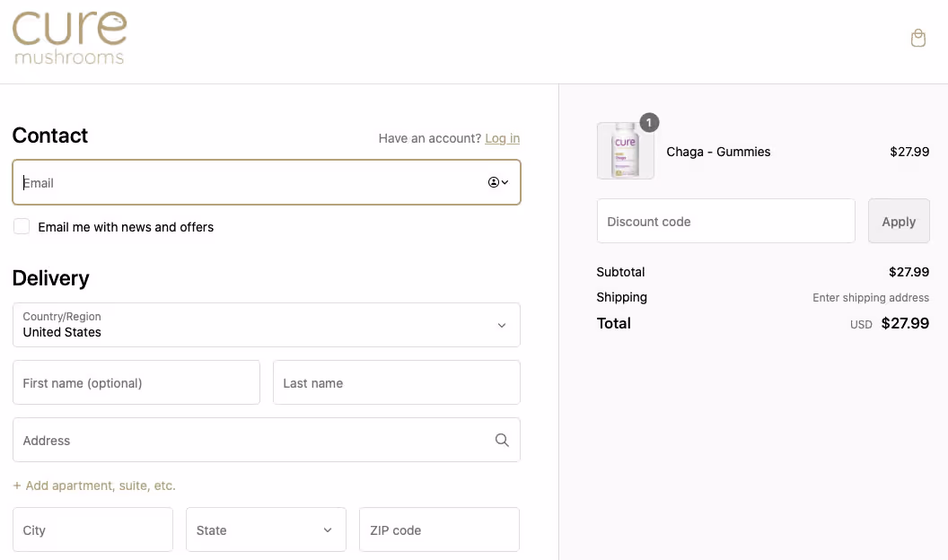Open the email autofill contact icon
Screen dimensions: 948x560
click(498, 182)
